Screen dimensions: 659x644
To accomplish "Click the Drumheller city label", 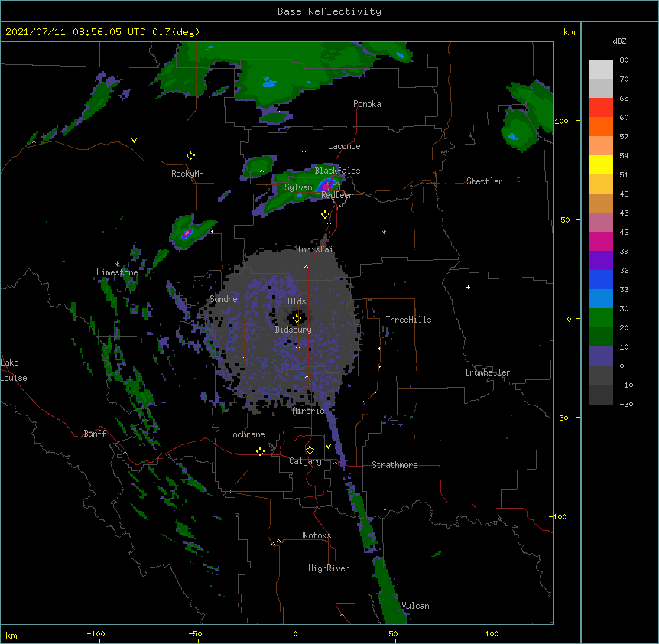I will click(488, 372).
